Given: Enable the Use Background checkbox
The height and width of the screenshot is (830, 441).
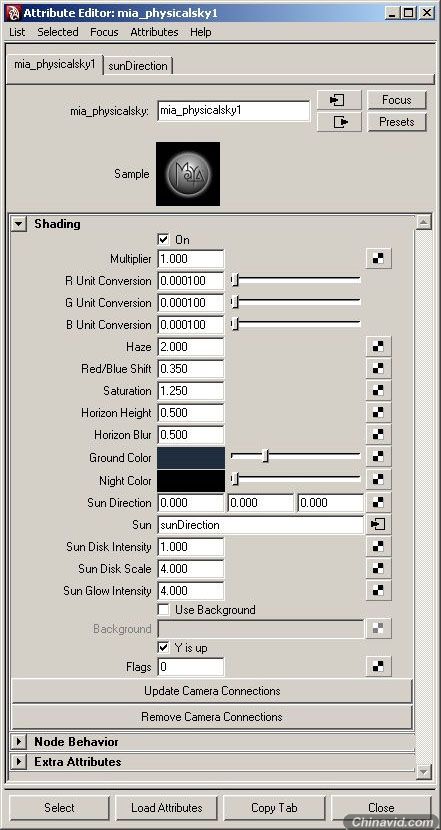Looking at the screenshot, I should pyautogui.click(x=164, y=610).
